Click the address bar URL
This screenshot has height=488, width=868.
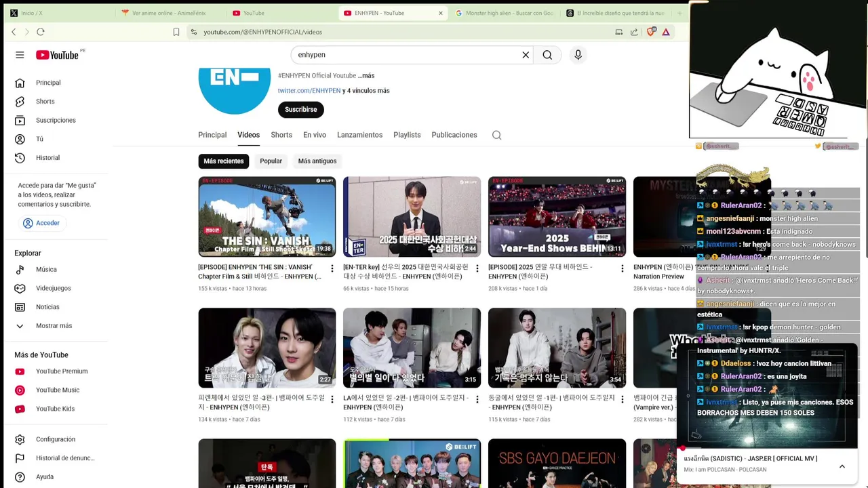point(263,32)
